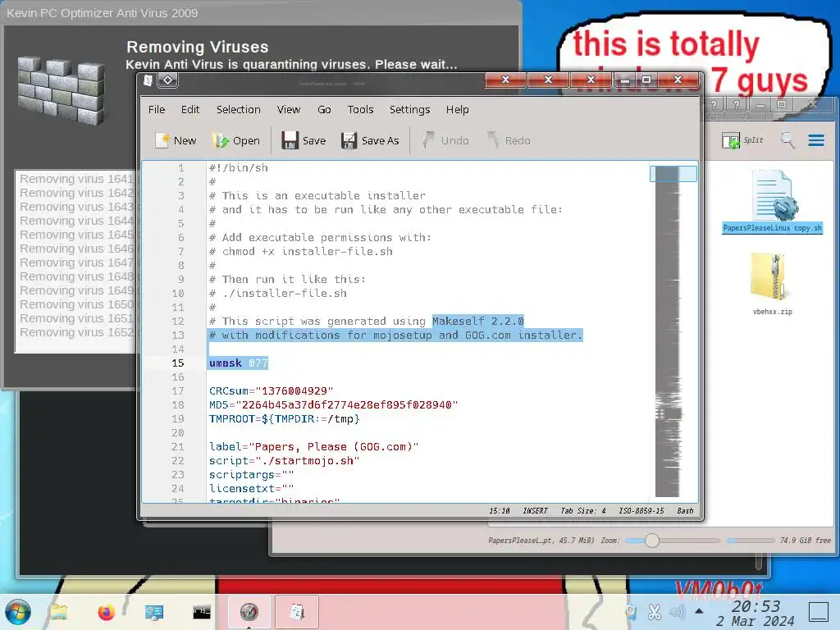Click the MD5 checksum line
Image resolution: width=840 pixels, height=630 pixels.
tap(334, 405)
